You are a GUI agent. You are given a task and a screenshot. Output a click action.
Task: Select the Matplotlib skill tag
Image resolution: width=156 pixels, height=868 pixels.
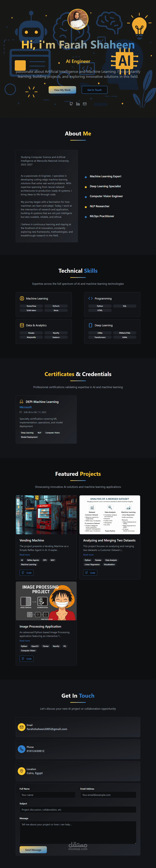(x=31, y=337)
